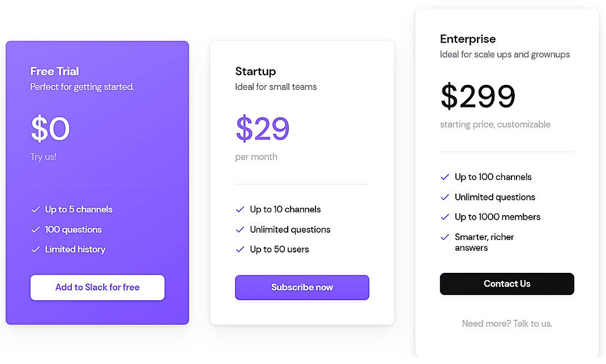
Task: Click the checkmark beside "100 questions"
Action: point(35,229)
